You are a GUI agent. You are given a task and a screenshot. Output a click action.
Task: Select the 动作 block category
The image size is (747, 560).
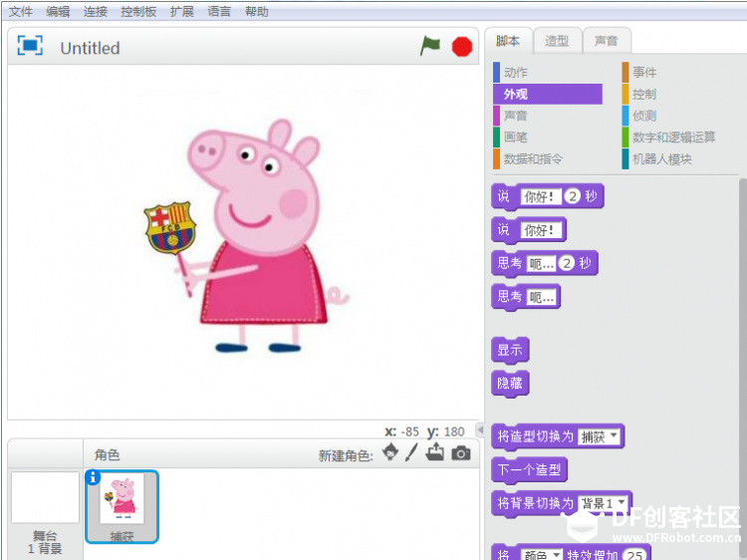click(x=548, y=73)
